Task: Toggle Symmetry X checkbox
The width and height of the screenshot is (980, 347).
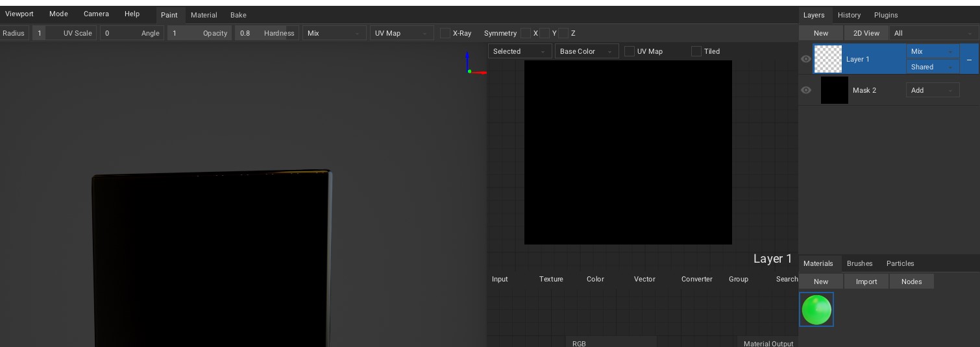Action: [526, 33]
